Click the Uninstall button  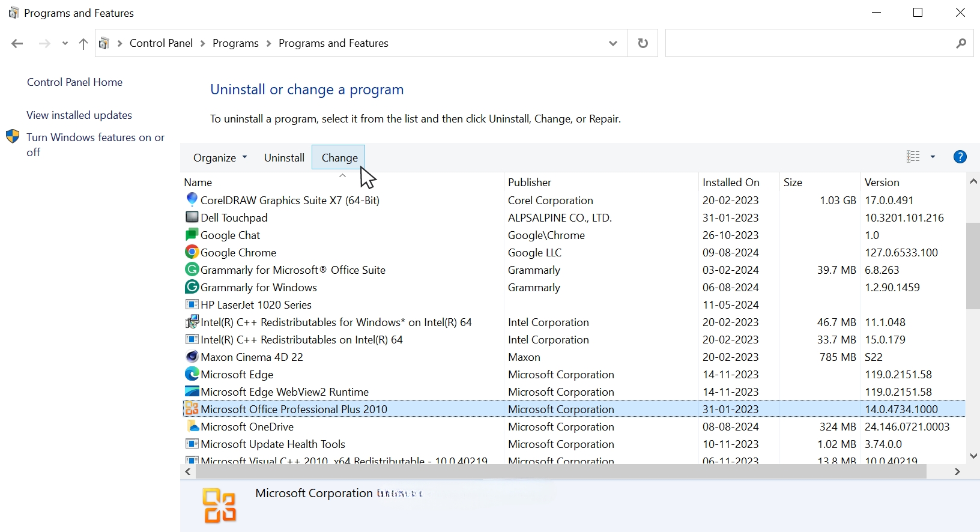click(x=284, y=157)
